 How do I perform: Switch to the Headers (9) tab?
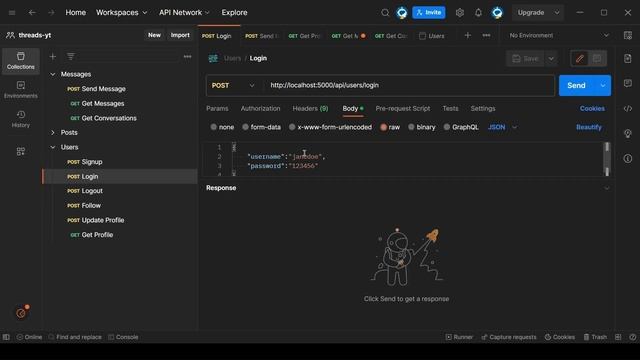[x=310, y=109]
